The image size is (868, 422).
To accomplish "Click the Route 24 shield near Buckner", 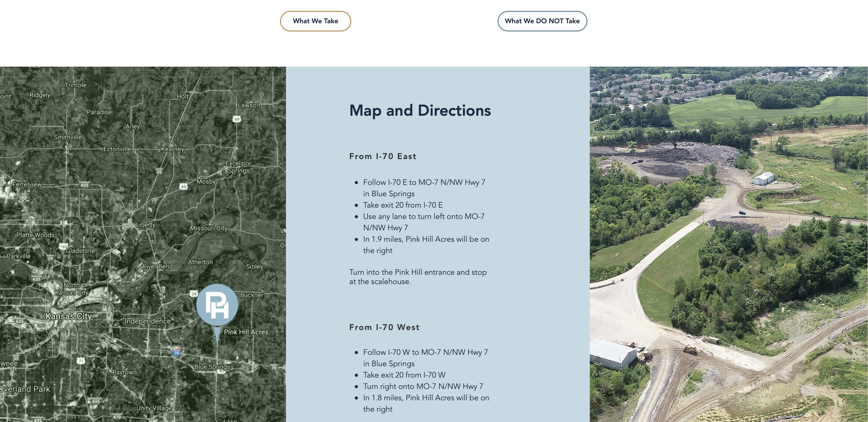I will [193, 293].
